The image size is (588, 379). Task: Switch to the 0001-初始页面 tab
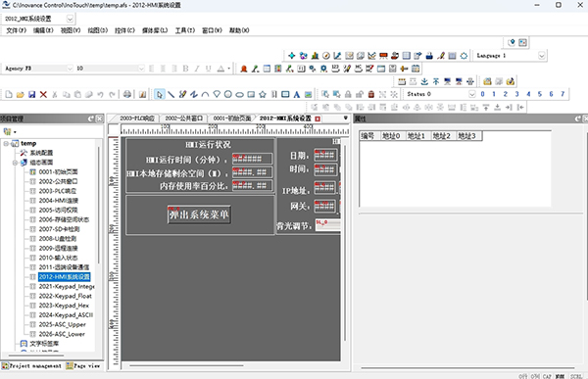point(231,118)
